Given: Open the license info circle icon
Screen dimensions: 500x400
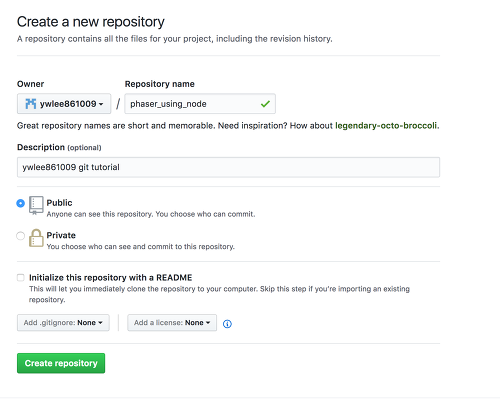Looking at the screenshot, I should [227, 324].
